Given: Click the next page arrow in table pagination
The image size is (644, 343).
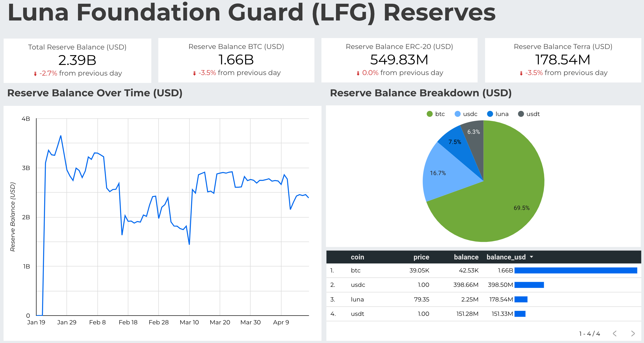Looking at the screenshot, I should [633, 333].
